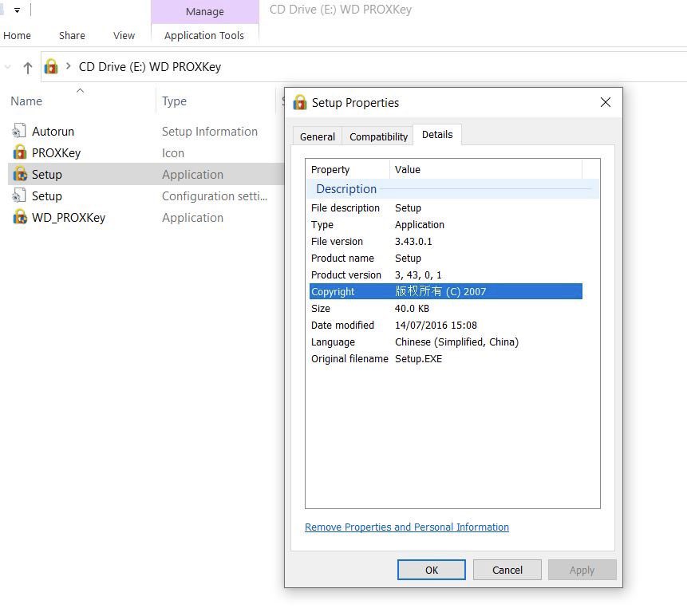Click the greyed Apply button
The width and height of the screenshot is (687, 616).
pos(582,570)
